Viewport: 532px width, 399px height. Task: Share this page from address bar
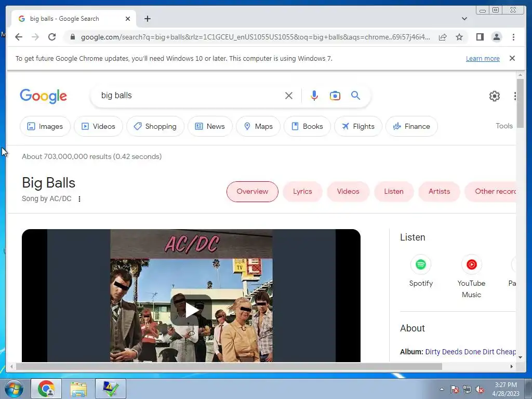(443, 37)
